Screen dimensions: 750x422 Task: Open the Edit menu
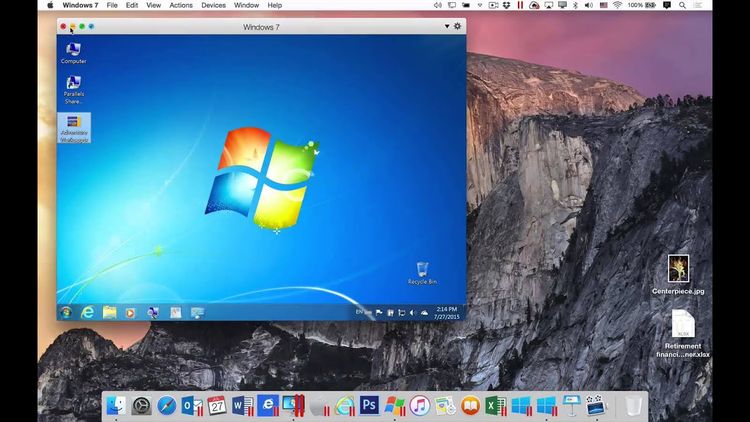coord(132,5)
